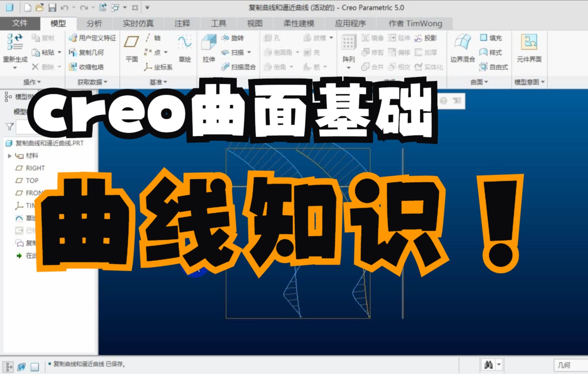Select the 拉伸 extrude tool
The image size is (588, 374).
(209, 48)
